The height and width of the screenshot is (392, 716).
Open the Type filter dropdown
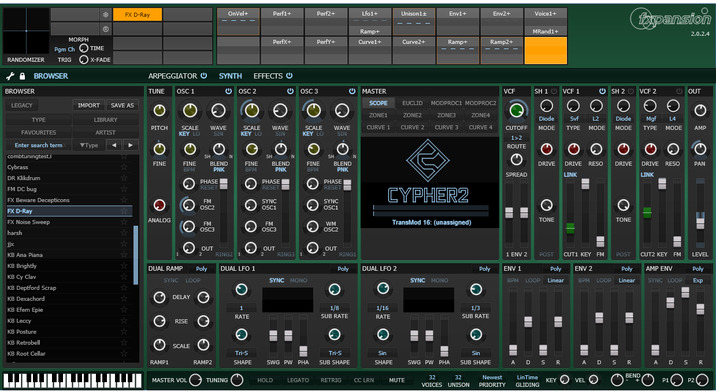click(x=89, y=145)
